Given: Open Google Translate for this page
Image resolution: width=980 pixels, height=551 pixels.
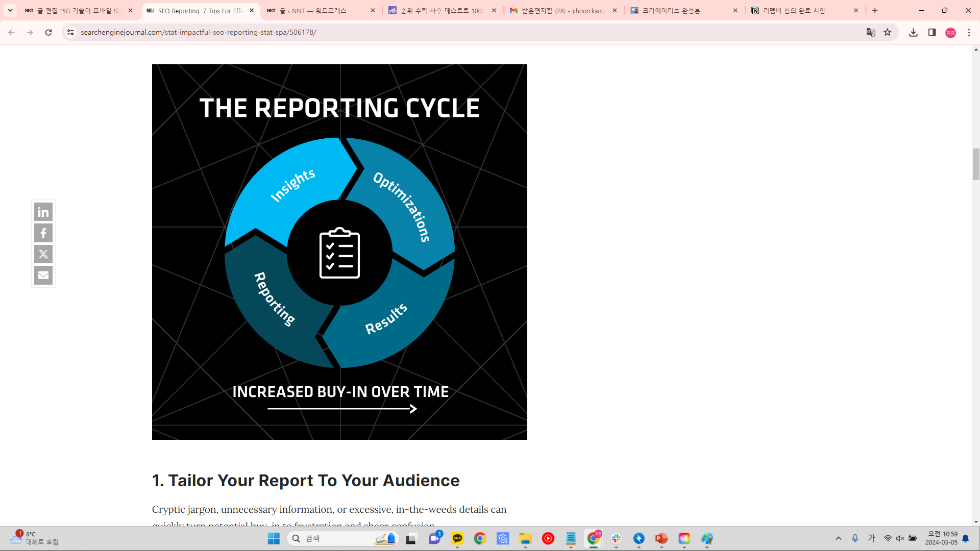Looking at the screenshot, I should 871,32.
